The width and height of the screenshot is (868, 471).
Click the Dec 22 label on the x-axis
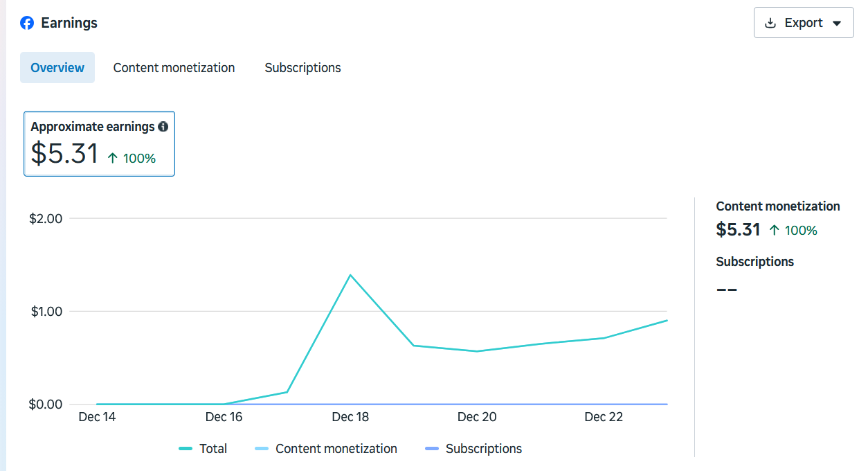(604, 416)
